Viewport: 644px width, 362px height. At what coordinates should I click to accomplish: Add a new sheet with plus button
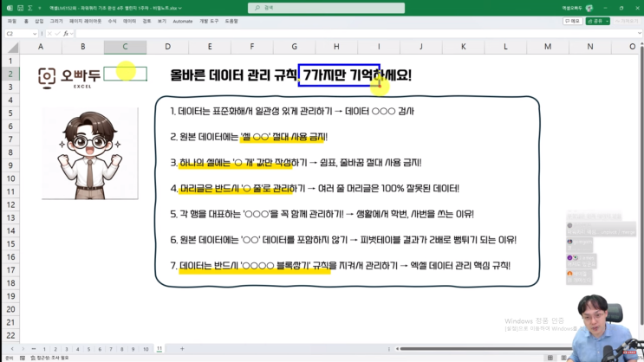(182, 349)
